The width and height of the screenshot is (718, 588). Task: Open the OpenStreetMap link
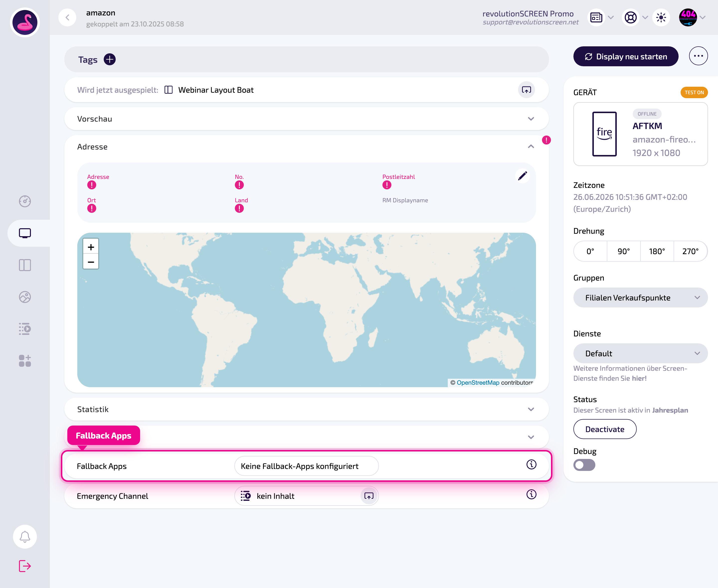pyautogui.click(x=478, y=383)
